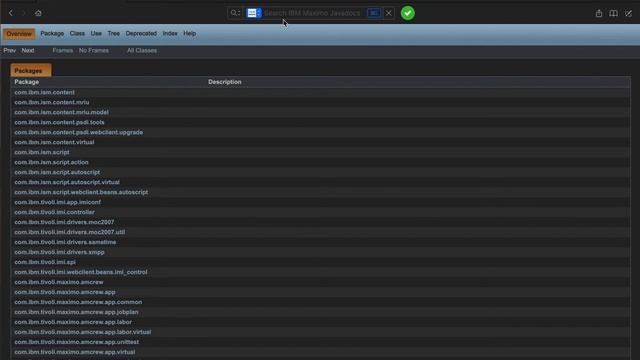Open the bookmarks book icon
This screenshot has width=640, height=360.
point(613,13)
